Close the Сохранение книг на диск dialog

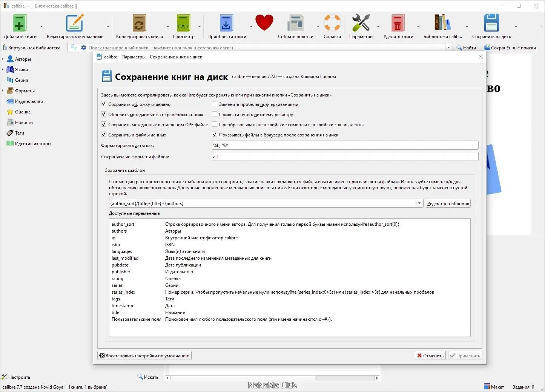[481, 57]
